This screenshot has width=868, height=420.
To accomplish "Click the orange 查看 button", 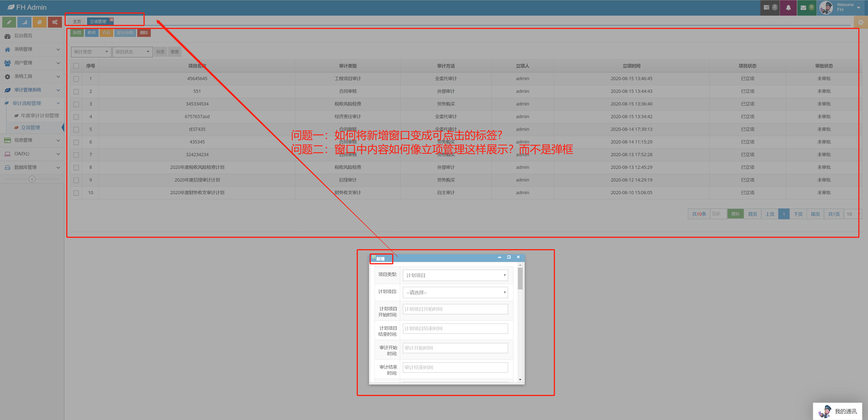I will 106,33.
